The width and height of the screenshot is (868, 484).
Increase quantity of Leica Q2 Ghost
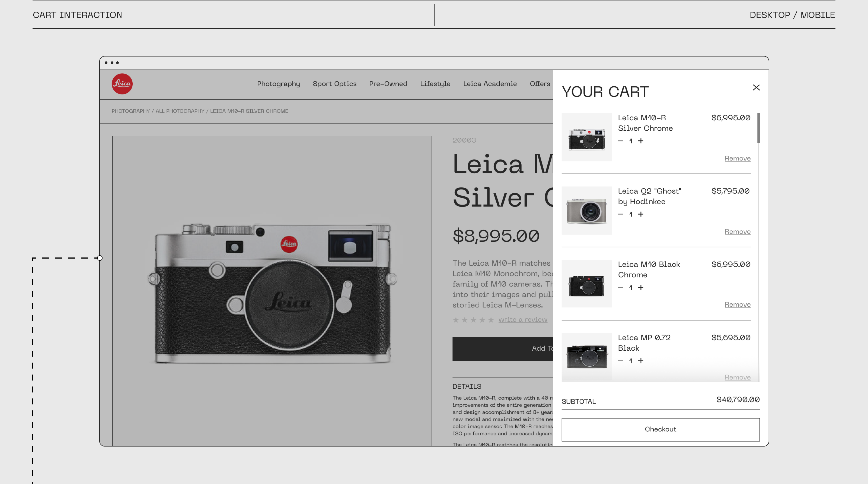click(640, 214)
